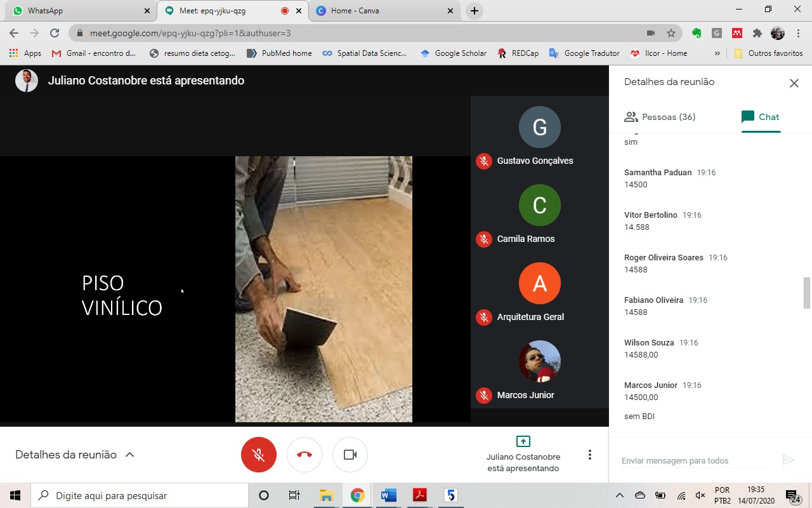Screen dimensions: 812x508
Task: Click muted mic icon beside Marcos Junior
Action: [x=484, y=396]
